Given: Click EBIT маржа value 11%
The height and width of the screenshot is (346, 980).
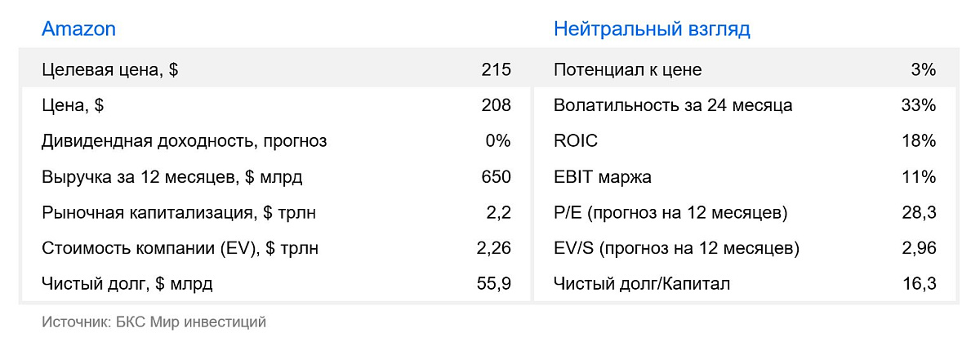Looking at the screenshot, I should pyautogui.click(x=919, y=177).
